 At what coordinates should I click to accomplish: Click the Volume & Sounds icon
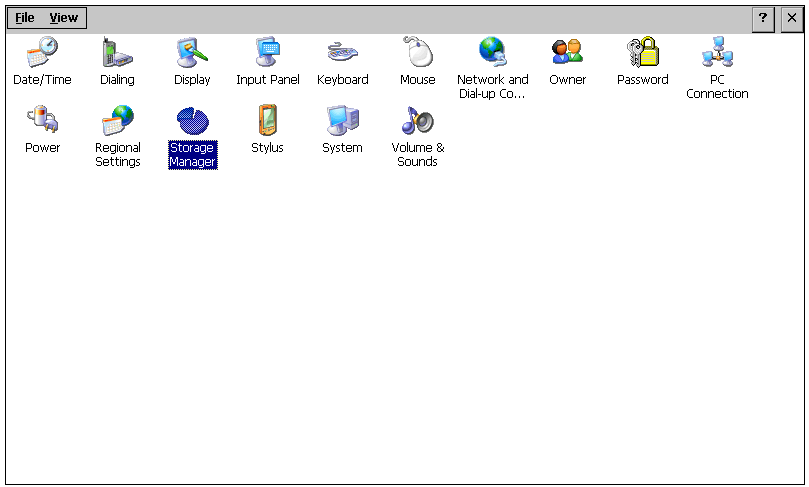[x=417, y=121]
